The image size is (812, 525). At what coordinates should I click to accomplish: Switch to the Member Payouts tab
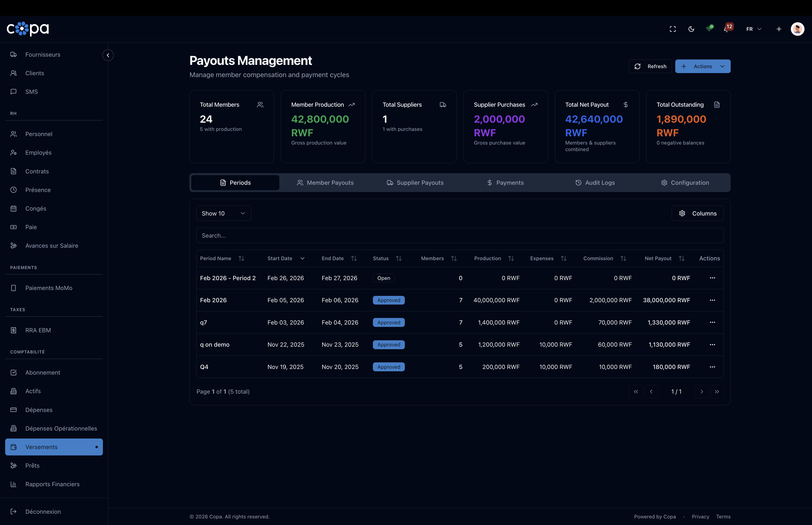pyautogui.click(x=325, y=183)
